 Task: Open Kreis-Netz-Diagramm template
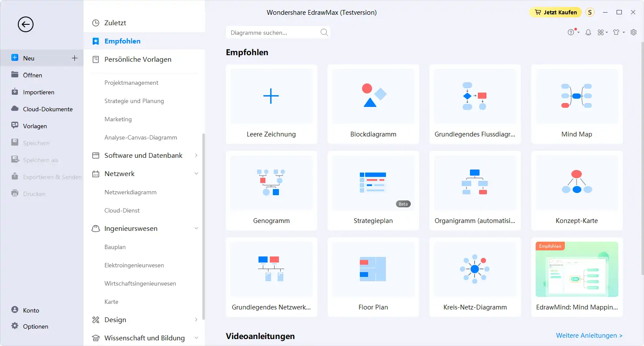pyautogui.click(x=475, y=277)
